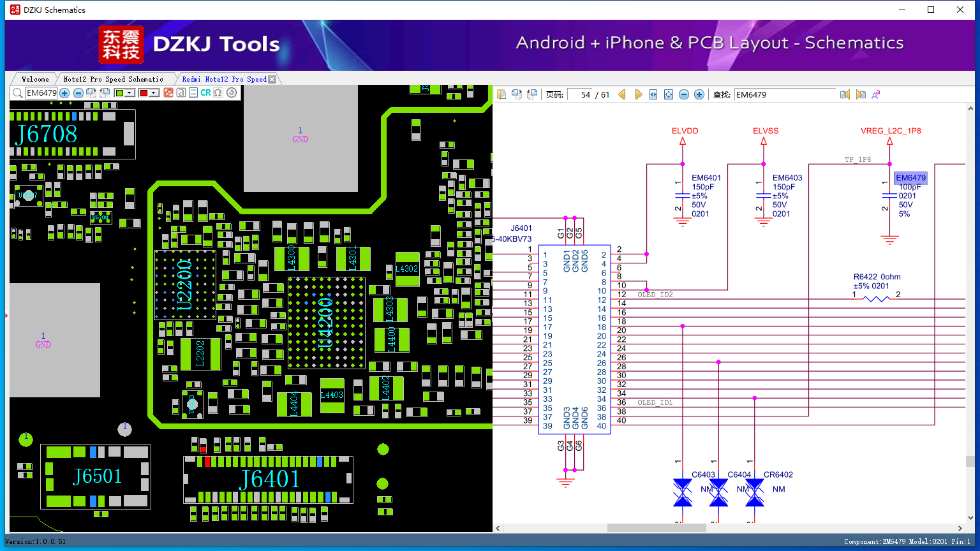Click horizontal scrollbar right arrow

(x=960, y=528)
